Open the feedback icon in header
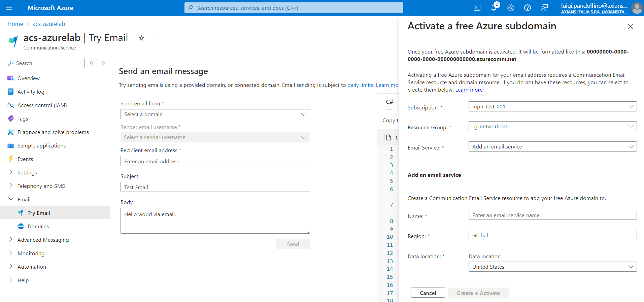The height and width of the screenshot is (302, 644). click(x=544, y=8)
